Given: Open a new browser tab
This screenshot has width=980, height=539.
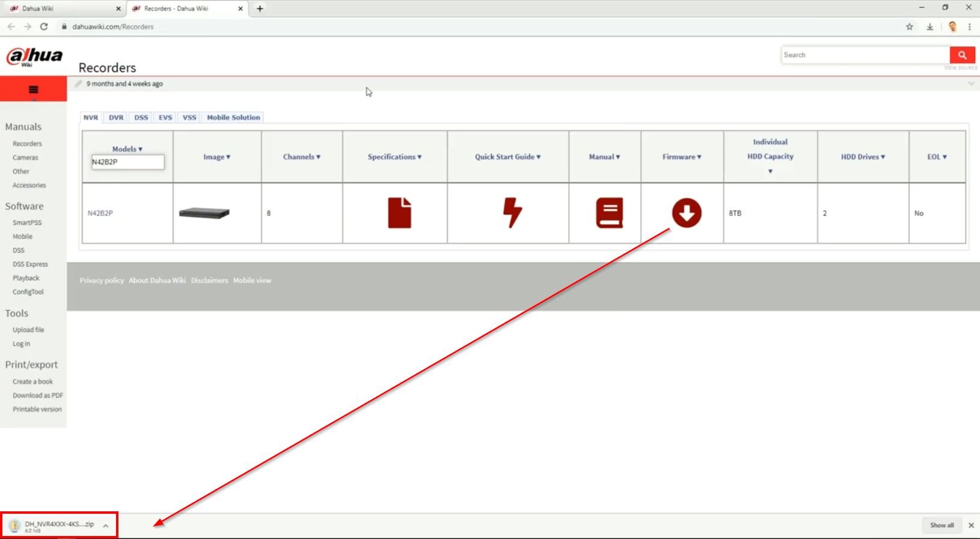Looking at the screenshot, I should pyautogui.click(x=260, y=8).
